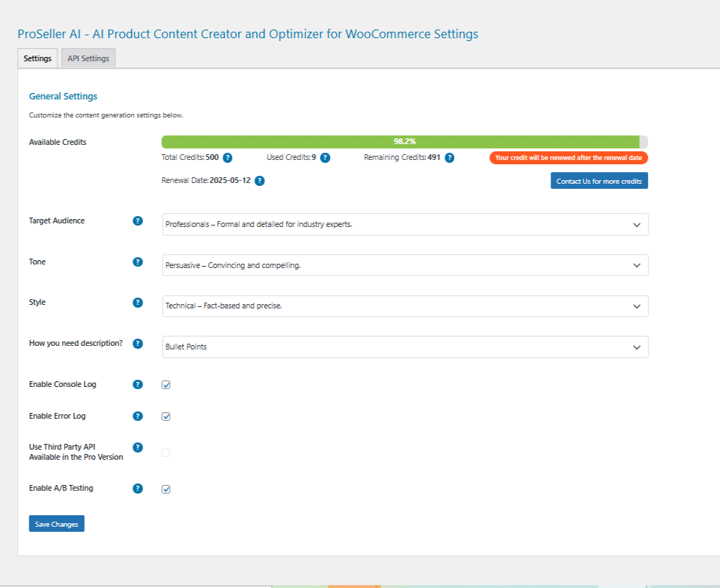Click help icon beside Remaining Credits
This screenshot has width=720, height=588.
(x=450, y=158)
